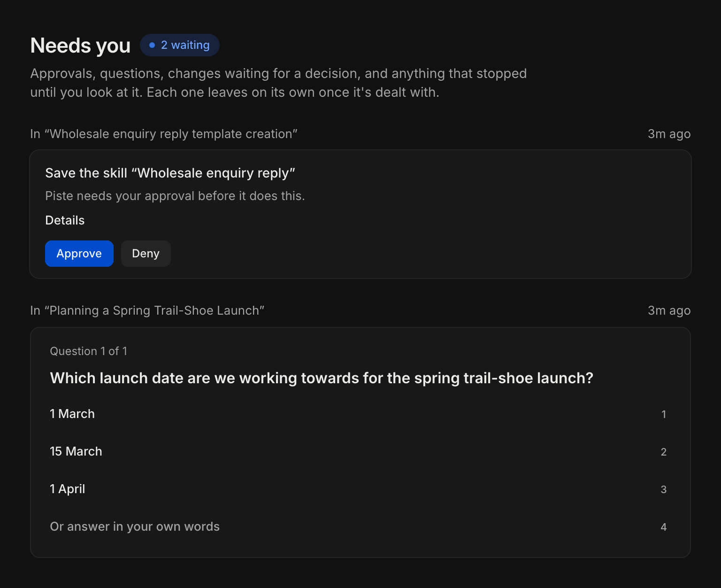Click the 2 waiting badge

coord(180,45)
